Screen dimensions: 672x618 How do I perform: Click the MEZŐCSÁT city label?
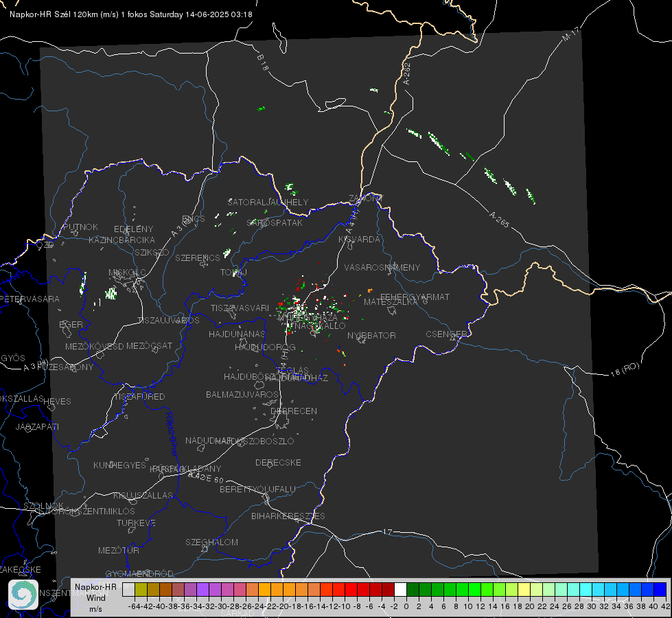pos(149,345)
